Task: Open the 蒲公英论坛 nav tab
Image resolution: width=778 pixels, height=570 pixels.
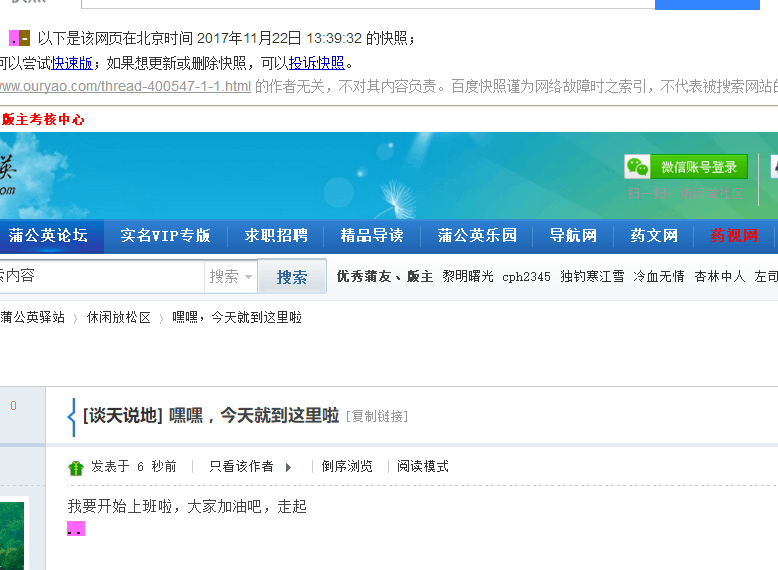Action: pyautogui.click(x=49, y=236)
